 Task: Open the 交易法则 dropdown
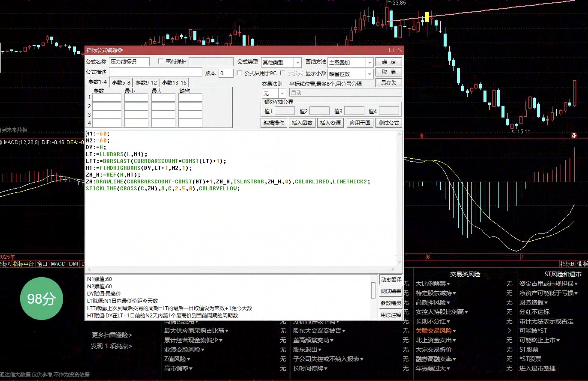click(282, 93)
